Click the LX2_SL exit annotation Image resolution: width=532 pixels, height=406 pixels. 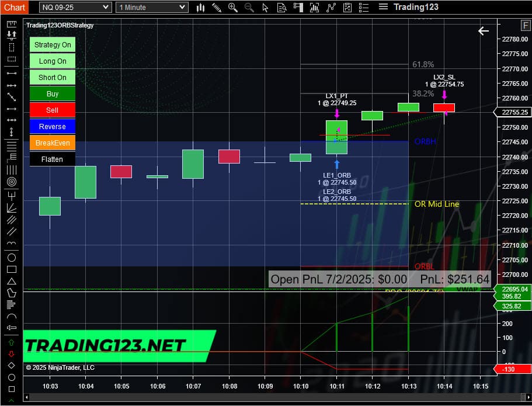point(444,81)
